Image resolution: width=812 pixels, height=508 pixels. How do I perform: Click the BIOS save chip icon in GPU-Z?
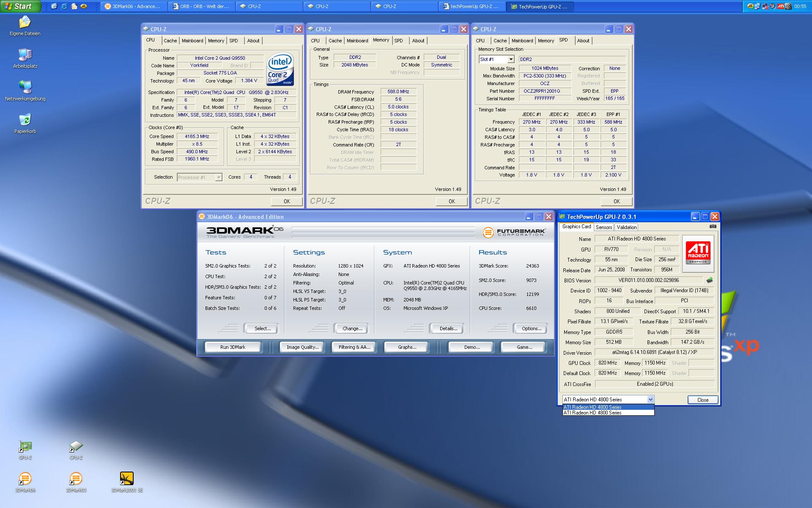pyautogui.click(x=709, y=280)
